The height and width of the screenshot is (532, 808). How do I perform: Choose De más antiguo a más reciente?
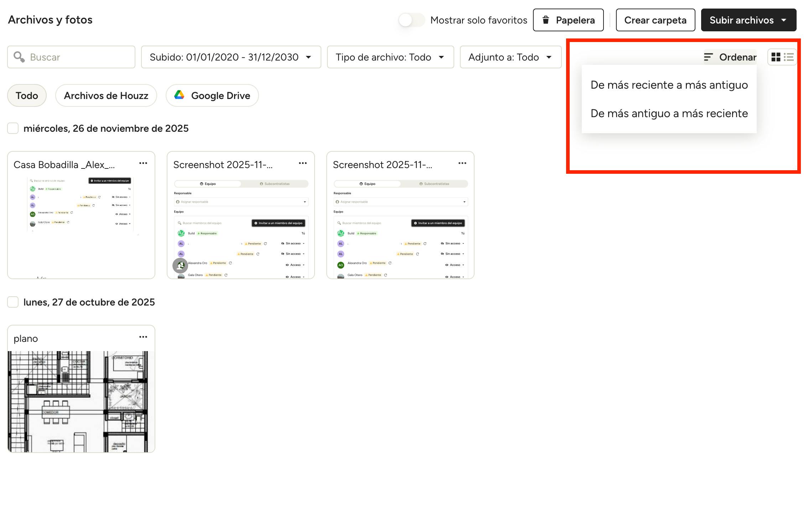pos(669,114)
